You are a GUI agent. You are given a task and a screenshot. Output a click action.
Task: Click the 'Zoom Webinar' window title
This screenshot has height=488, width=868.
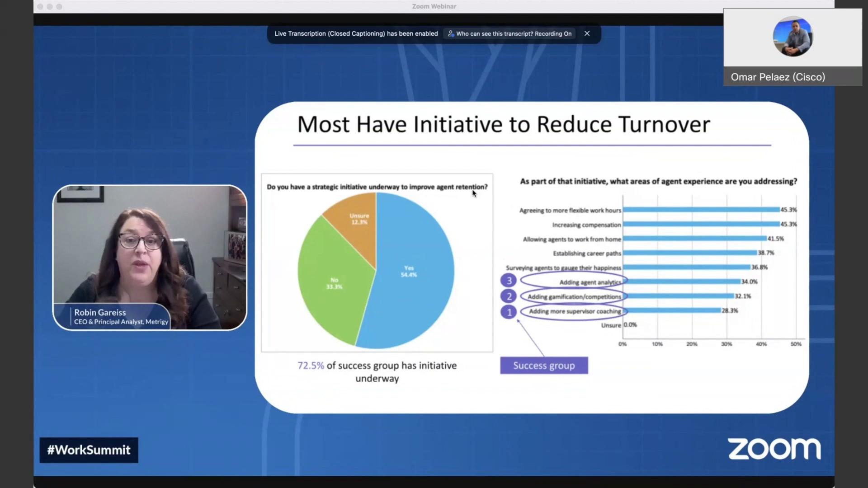click(x=434, y=6)
